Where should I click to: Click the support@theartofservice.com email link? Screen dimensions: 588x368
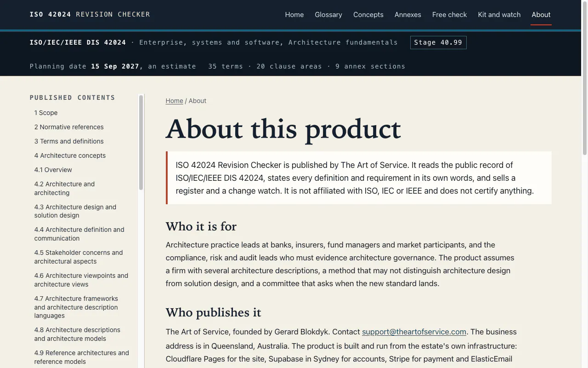pyautogui.click(x=414, y=332)
